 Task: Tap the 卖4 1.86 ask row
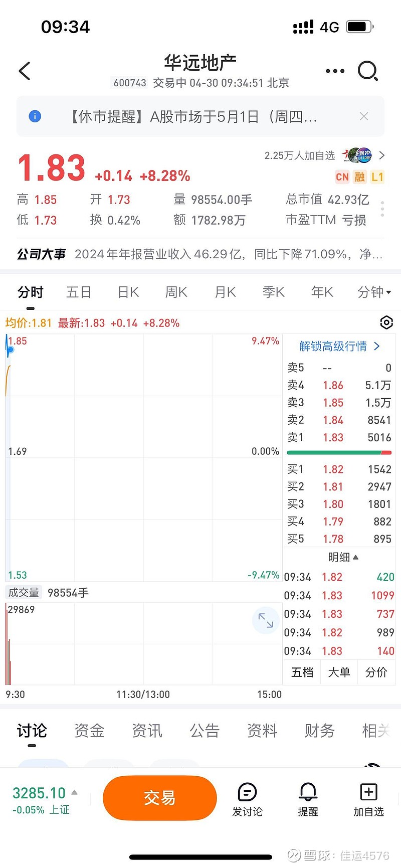tap(339, 385)
